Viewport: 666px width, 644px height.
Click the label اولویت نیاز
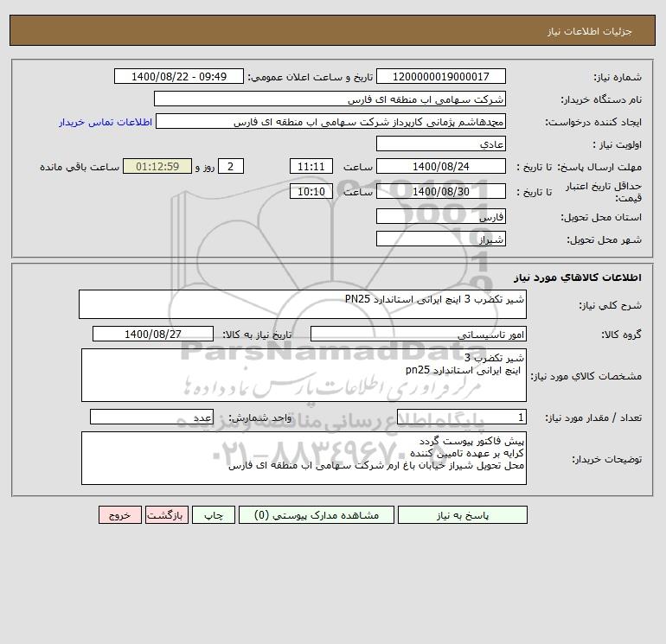(618, 144)
